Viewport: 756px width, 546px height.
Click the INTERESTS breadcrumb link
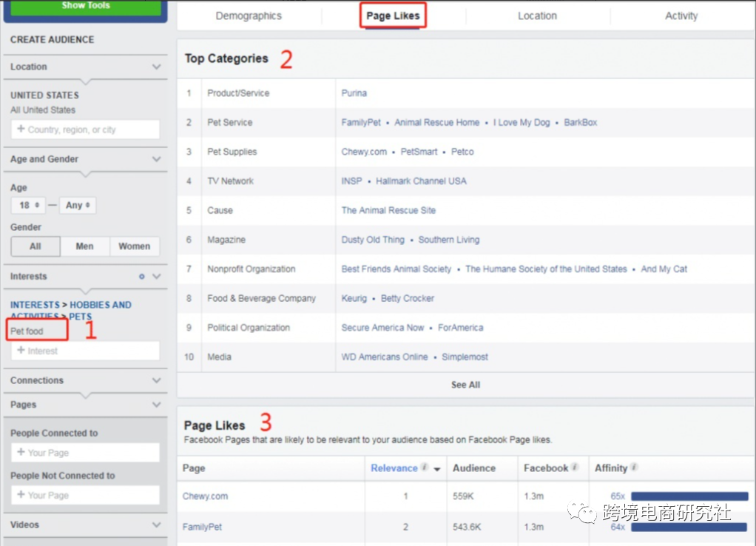coord(35,305)
